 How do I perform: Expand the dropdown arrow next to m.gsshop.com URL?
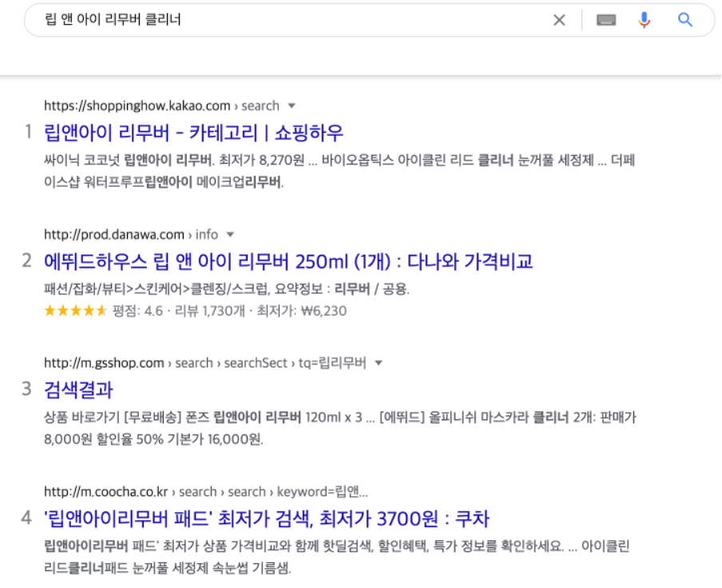(379, 364)
